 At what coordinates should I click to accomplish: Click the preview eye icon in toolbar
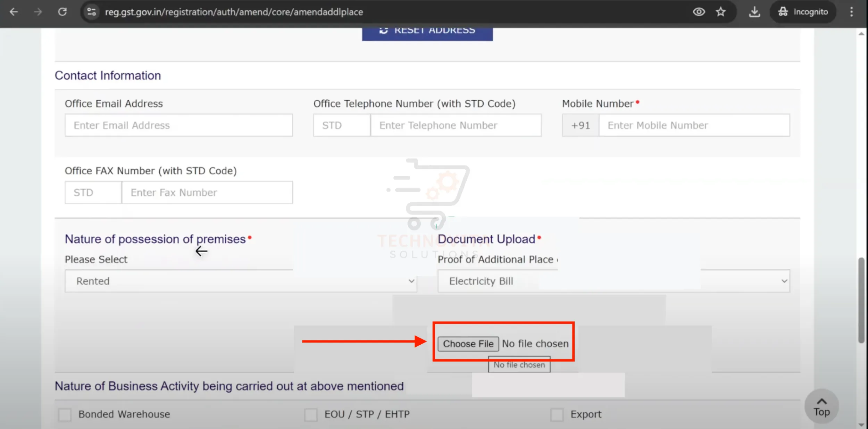pyautogui.click(x=699, y=12)
